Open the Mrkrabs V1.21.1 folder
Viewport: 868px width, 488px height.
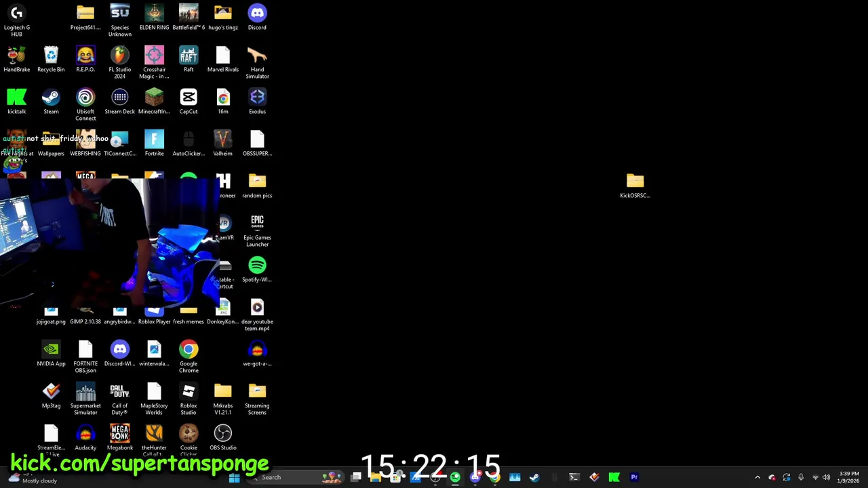pos(223,399)
